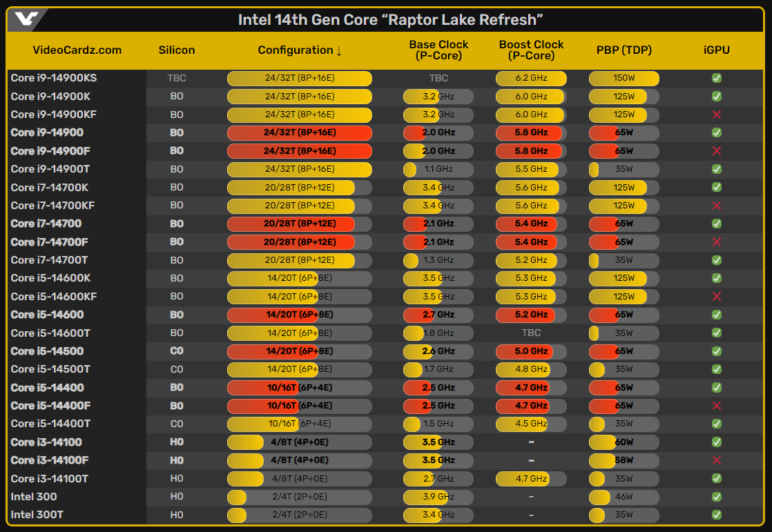
Task: Click the 4.5 GHz boost clock for i5-14400T
Action: pos(531,424)
